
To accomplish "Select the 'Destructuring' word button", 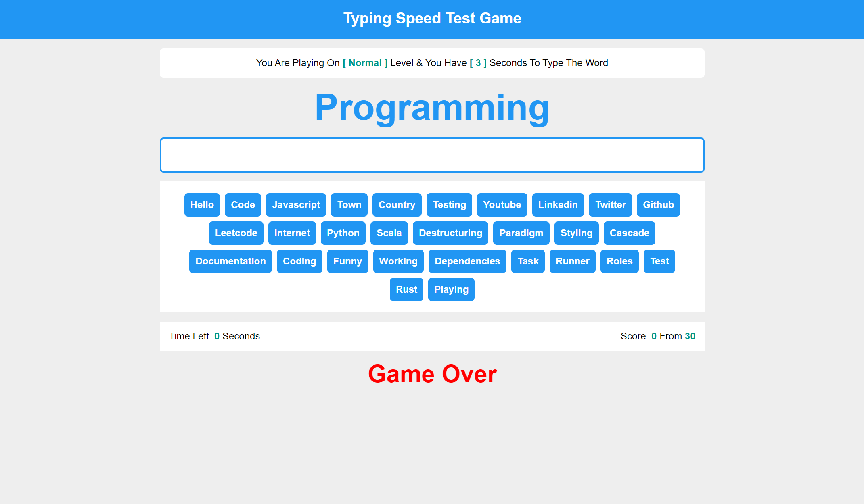I will (450, 233).
